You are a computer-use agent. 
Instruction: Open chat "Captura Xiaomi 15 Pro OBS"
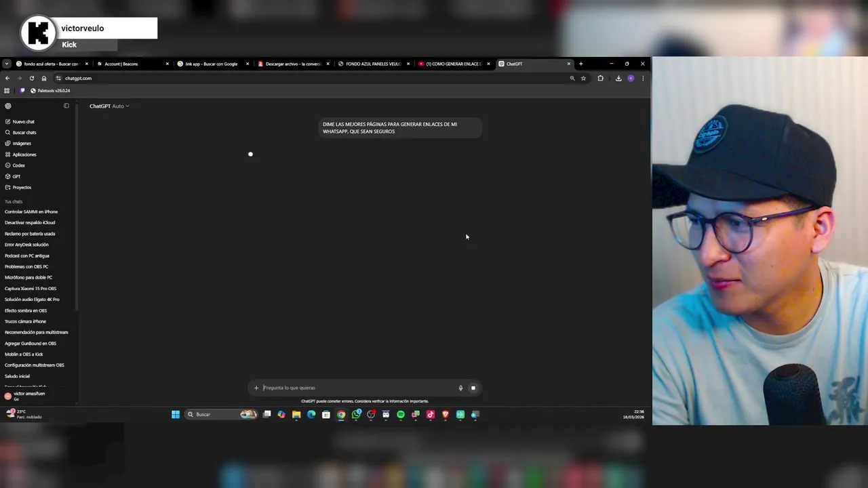point(31,289)
